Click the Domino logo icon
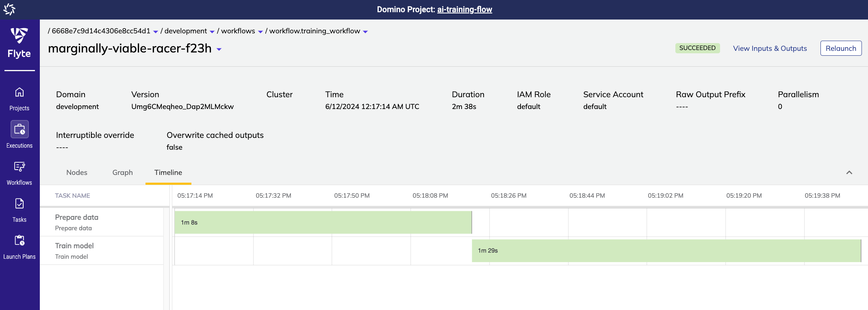The image size is (868, 310). coord(9,9)
